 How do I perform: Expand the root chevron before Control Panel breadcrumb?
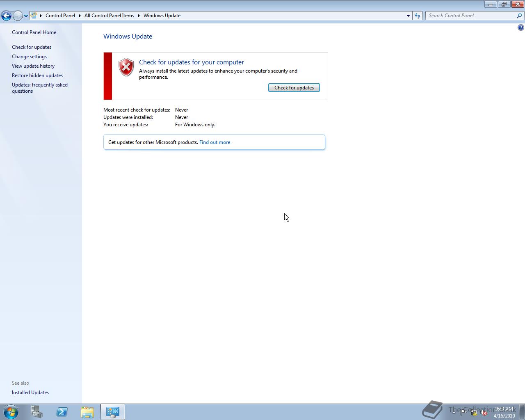pyautogui.click(x=41, y=16)
